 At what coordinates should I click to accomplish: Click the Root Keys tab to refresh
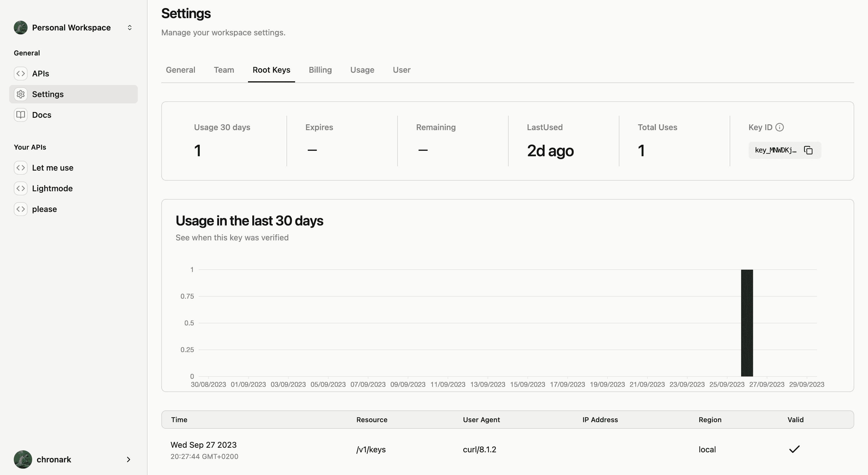271,69
